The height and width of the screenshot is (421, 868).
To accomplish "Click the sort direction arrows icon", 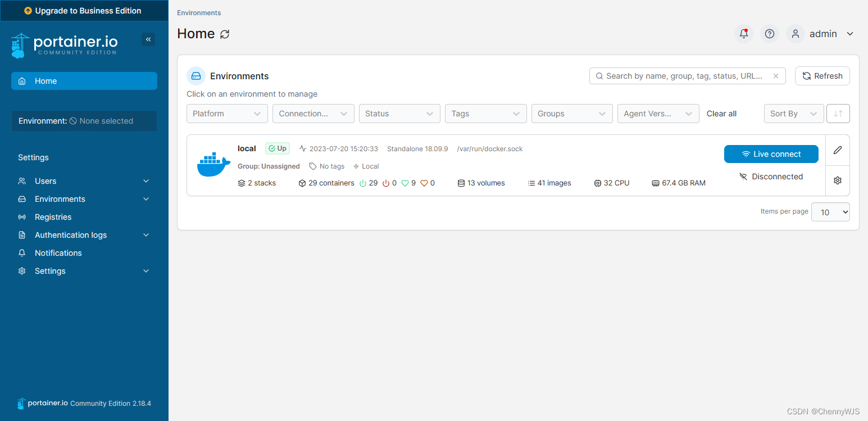I will (x=838, y=114).
